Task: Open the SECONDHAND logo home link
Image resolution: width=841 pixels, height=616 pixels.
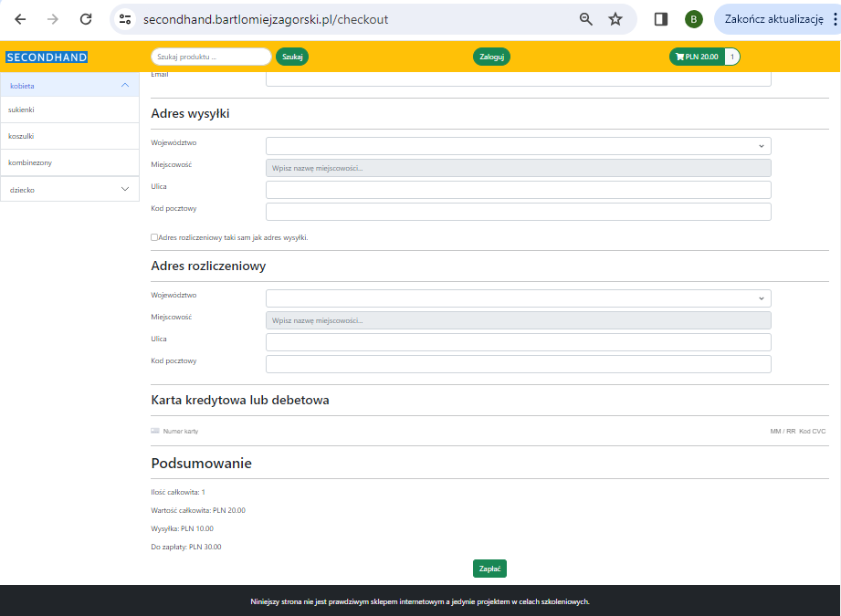Action: (47, 57)
